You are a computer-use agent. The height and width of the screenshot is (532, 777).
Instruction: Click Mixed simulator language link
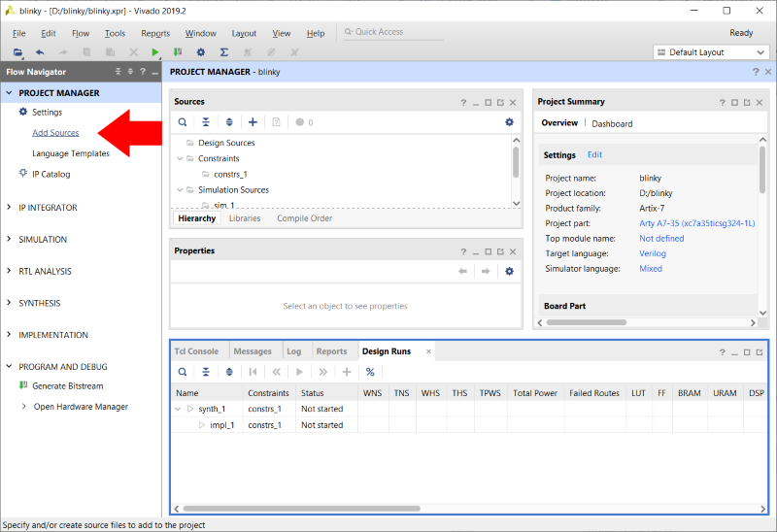[x=651, y=269]
